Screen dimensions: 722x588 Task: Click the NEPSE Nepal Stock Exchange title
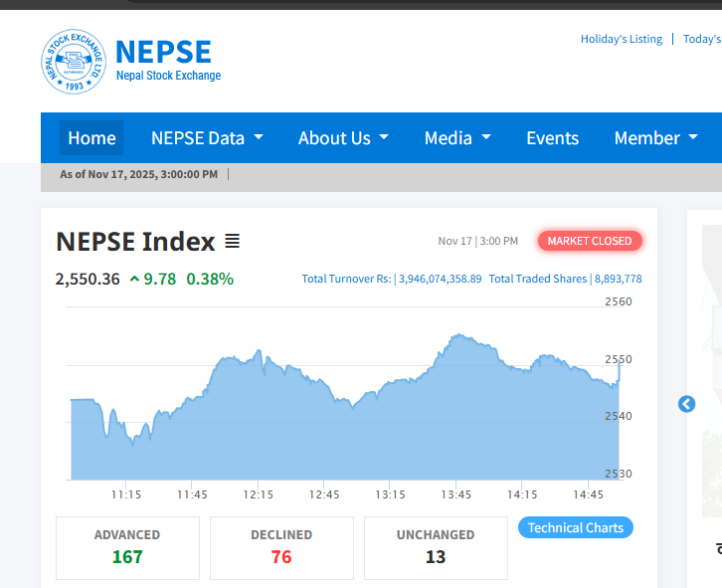tap(167, 60)
